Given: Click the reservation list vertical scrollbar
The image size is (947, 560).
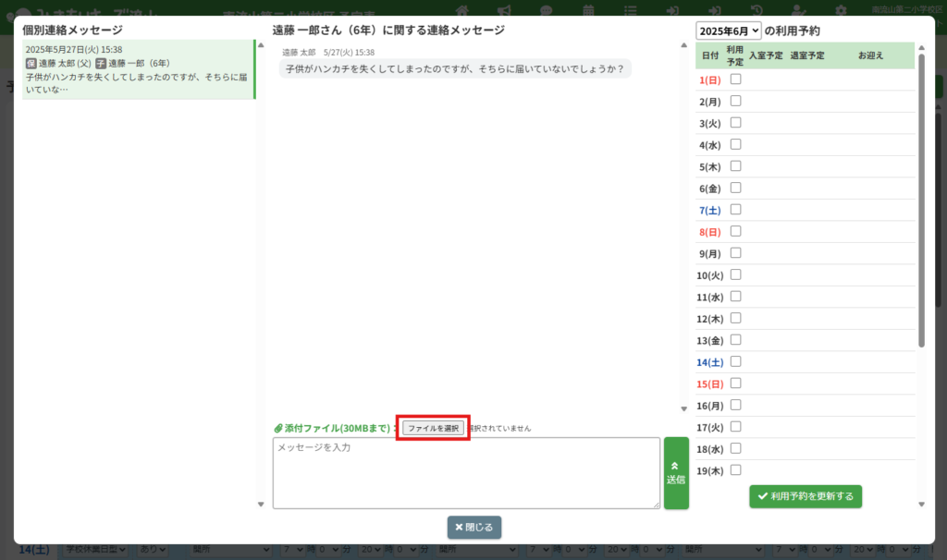Looking at the screenshot, I should coord(921,203).
